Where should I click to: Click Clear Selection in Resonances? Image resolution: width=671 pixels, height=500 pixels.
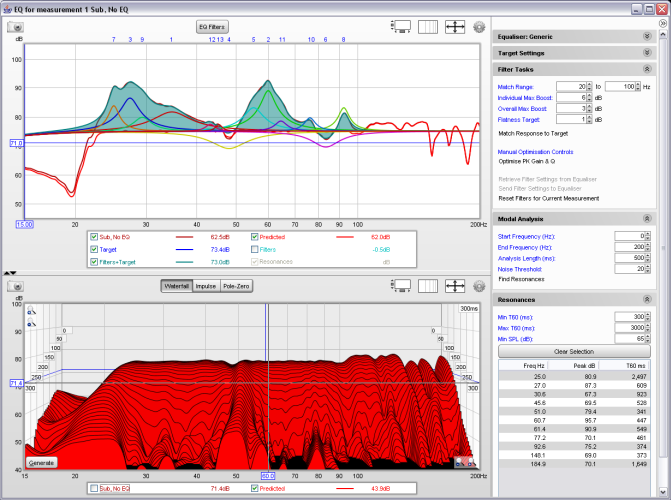click(574, 352)
